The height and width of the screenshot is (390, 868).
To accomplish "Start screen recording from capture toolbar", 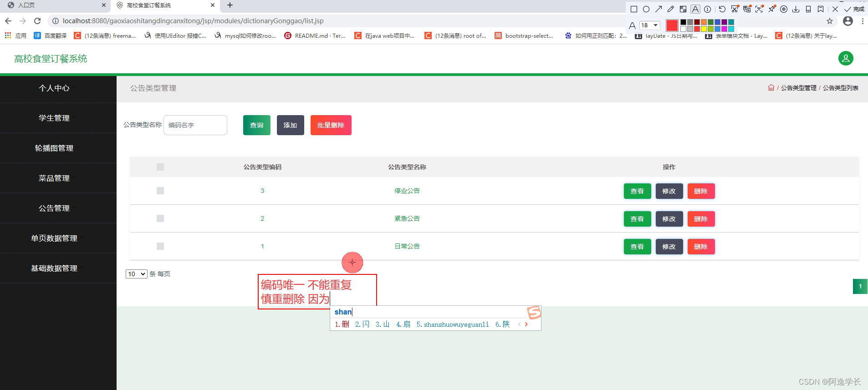I will [x=784, y=9].
